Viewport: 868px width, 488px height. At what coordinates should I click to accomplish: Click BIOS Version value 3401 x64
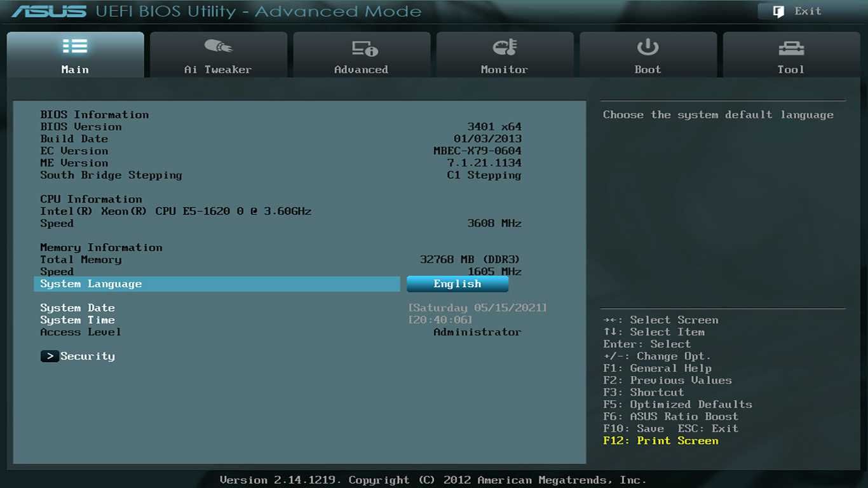tap(494, 127)
